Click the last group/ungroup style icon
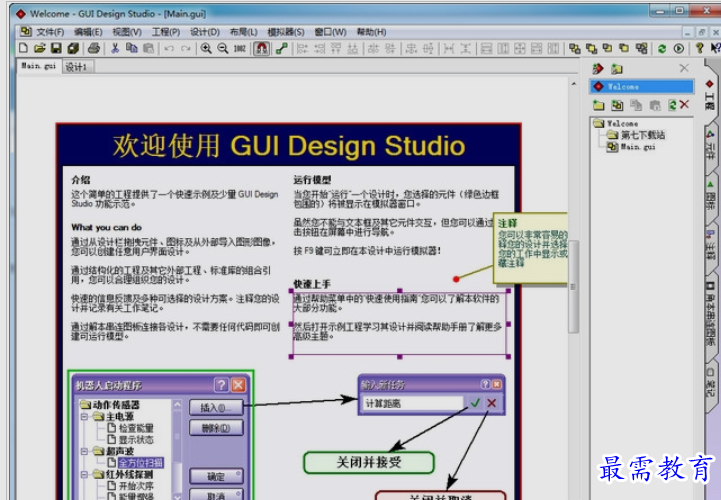Viewport: 721px width, 500px height. coord(641,48)
